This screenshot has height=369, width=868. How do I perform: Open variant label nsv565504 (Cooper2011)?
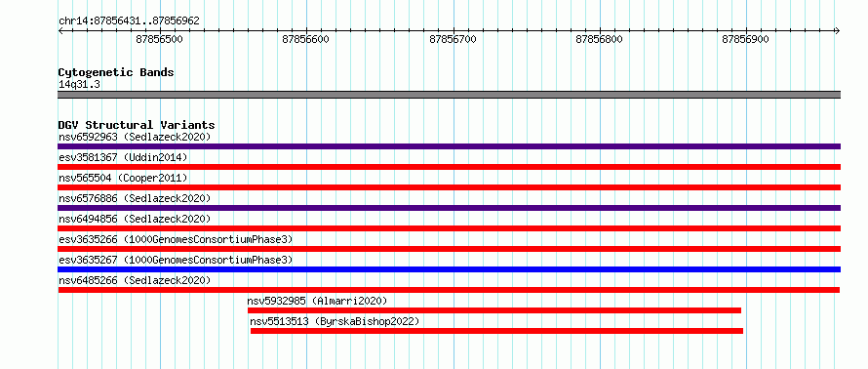click(x=123, y=178)
